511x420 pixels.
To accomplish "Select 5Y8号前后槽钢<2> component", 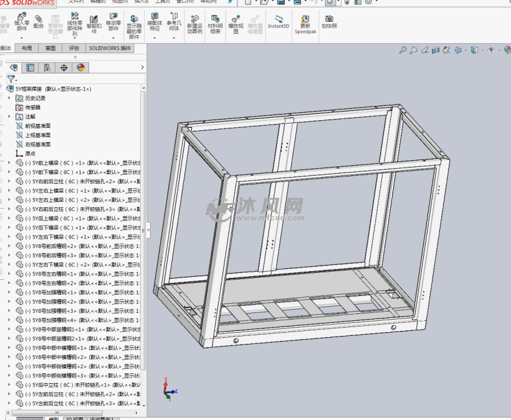I will point(79,246).
